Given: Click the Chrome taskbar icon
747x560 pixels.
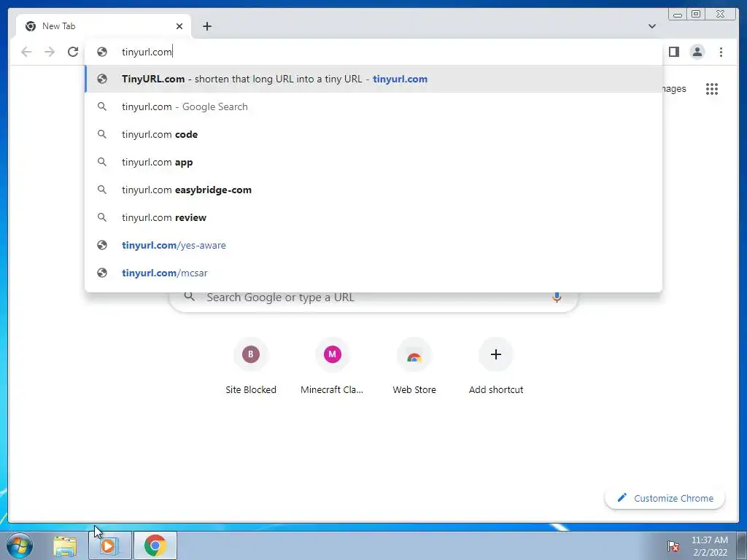Looking at the screenshot, I should pyautogui.click(x=155, y=545).
